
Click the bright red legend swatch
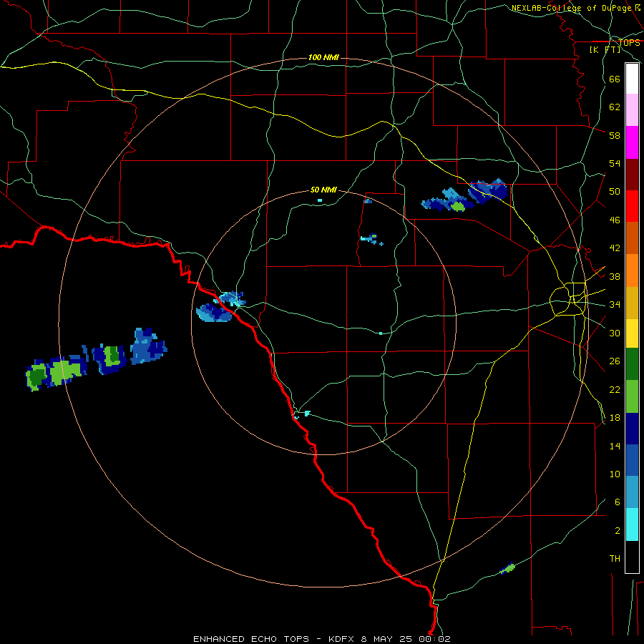632,206
